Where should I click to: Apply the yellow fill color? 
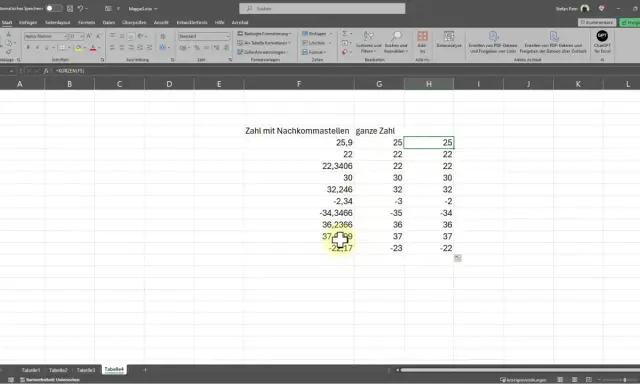(78, 48)
